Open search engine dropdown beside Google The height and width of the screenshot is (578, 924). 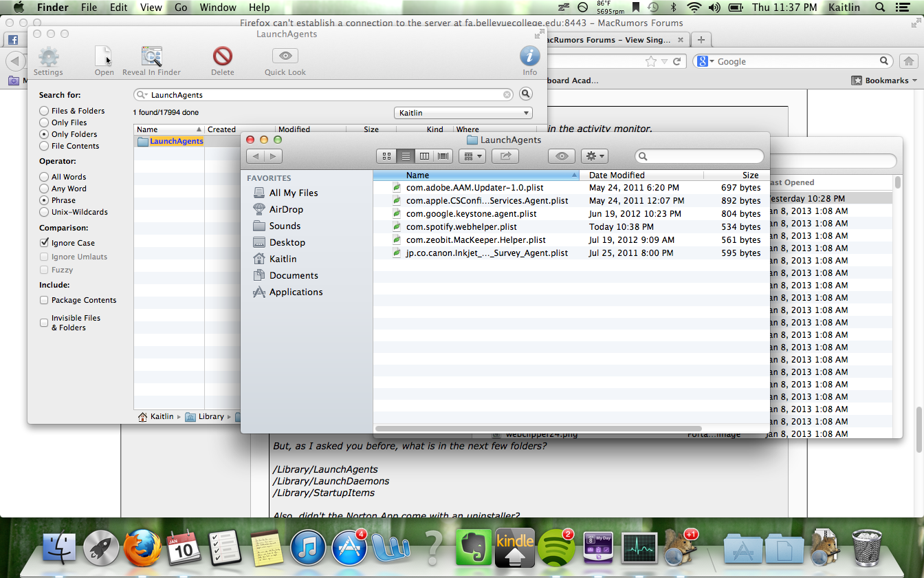tap(706, 61)
